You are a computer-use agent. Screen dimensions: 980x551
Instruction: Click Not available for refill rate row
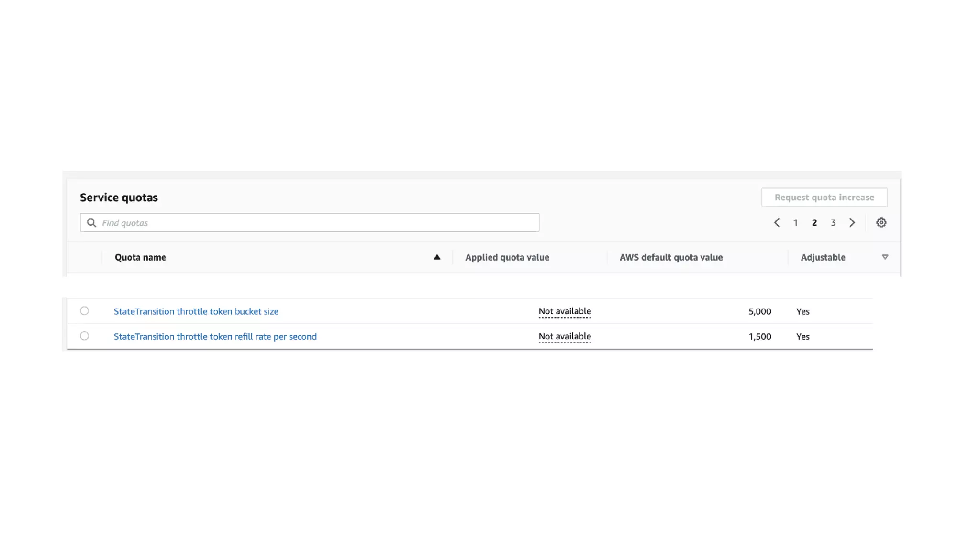pyautogui.click(x=565, y=336)
